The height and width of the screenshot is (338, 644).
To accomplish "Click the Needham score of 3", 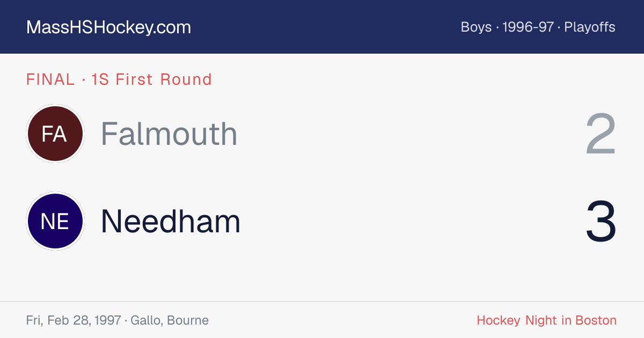I will coord(601,222).
